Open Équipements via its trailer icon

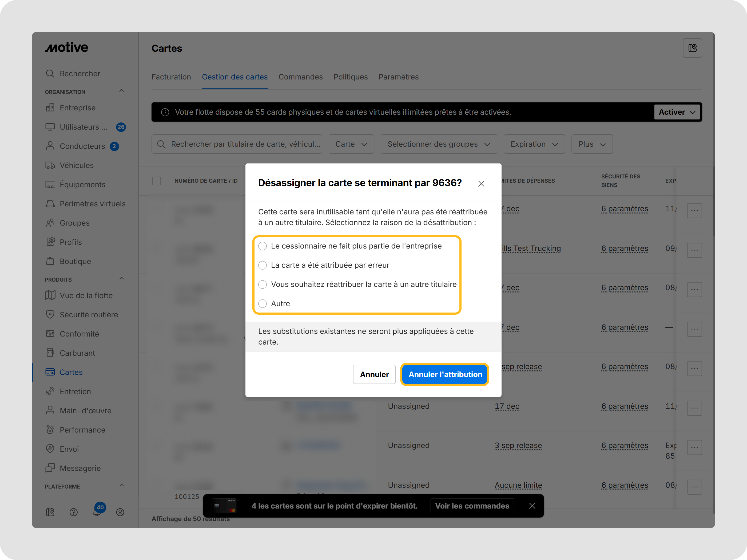(50, 185)
